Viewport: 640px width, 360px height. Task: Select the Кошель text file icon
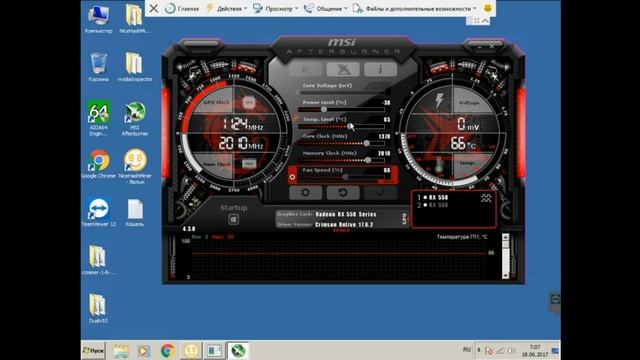click(x=135, y=212)
